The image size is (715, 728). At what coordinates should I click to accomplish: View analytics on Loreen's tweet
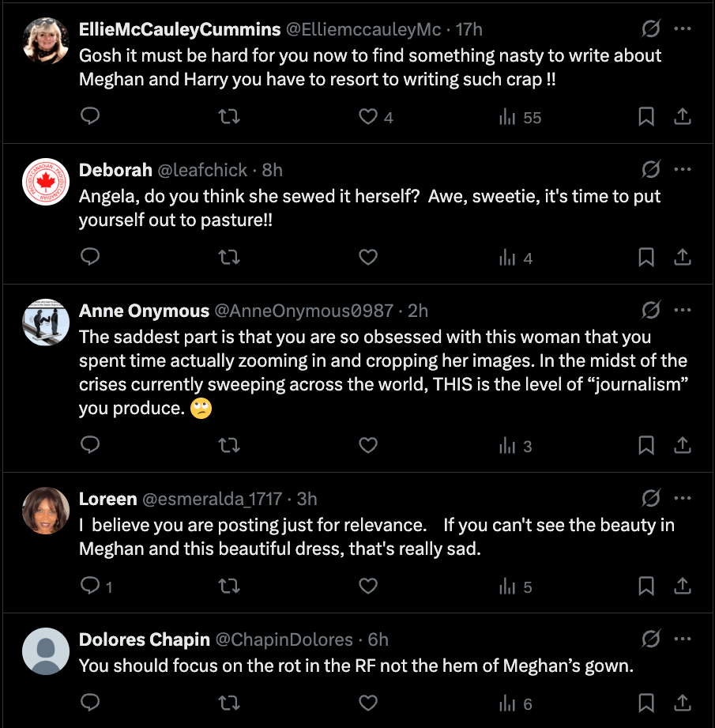tap(507, 587)
